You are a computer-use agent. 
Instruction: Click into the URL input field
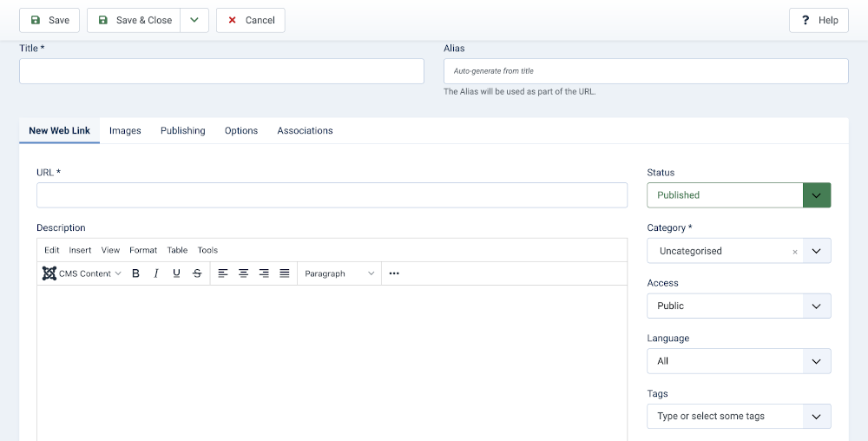[x=332, y=195]
